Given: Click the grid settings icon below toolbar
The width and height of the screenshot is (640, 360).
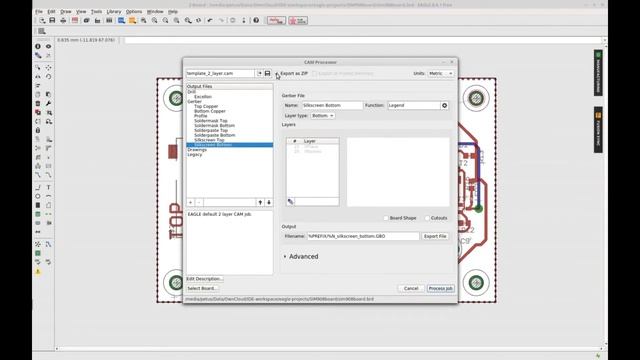Looking at the screenshot, I should [x=42, y=31].
